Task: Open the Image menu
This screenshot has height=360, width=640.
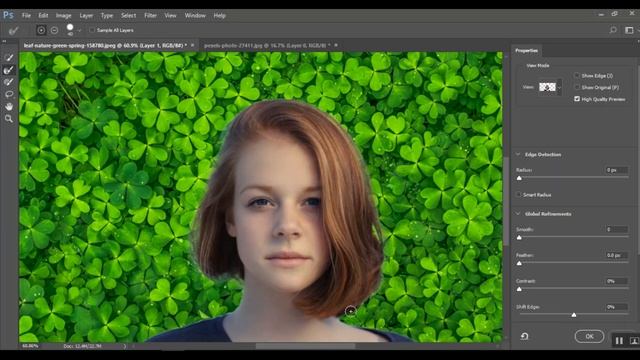Action: click(63, 16)
